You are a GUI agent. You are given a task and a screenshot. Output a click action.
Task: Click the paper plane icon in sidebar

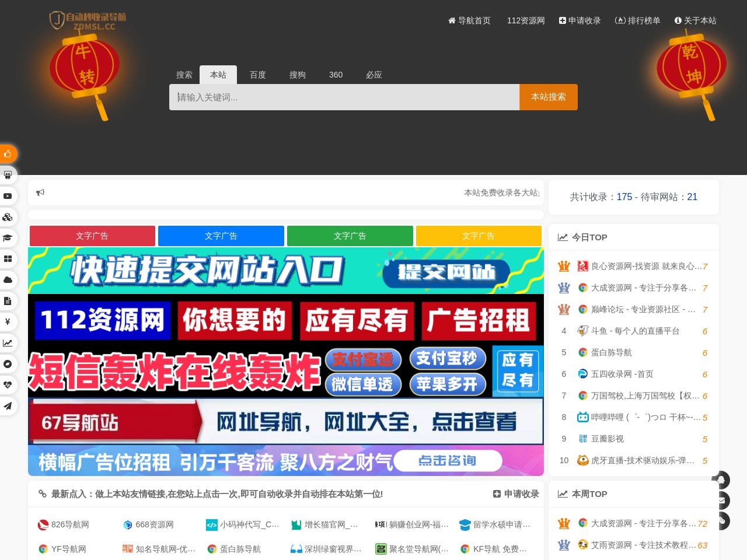point(8,406)
